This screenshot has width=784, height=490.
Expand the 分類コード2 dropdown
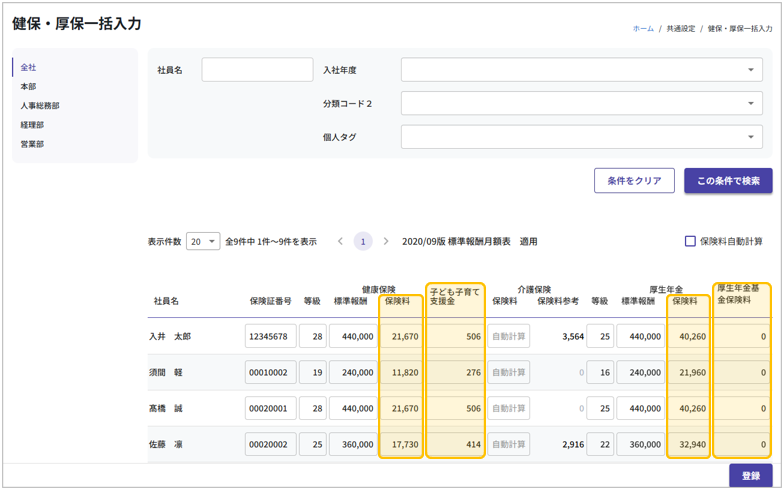(581, 104)
